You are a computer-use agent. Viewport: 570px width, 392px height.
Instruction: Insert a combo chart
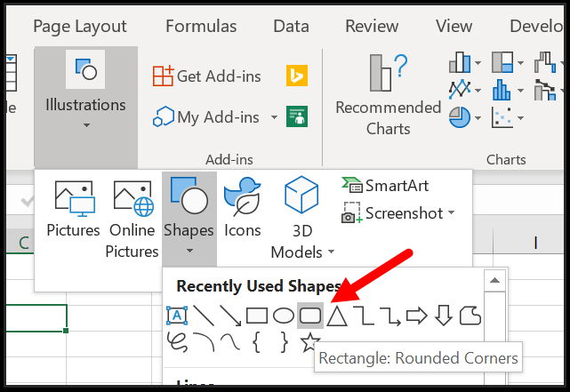pyautogui.click(x=545, y=90)
